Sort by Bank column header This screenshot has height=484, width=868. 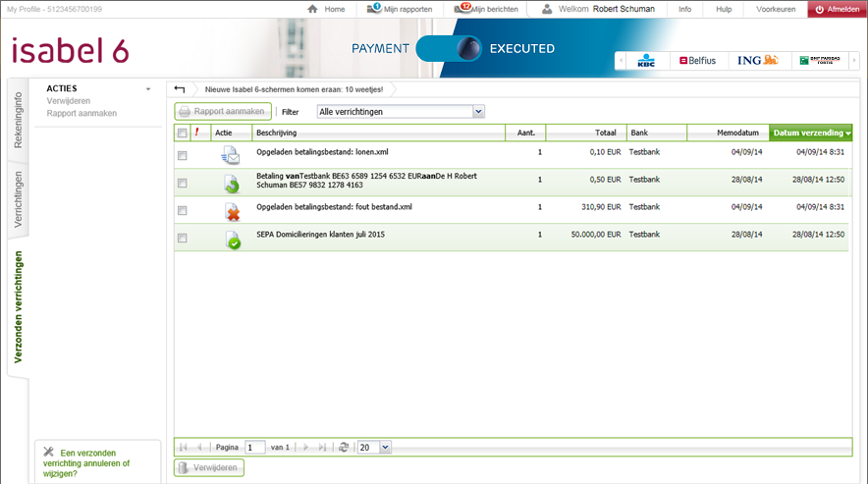click(657, 133)
